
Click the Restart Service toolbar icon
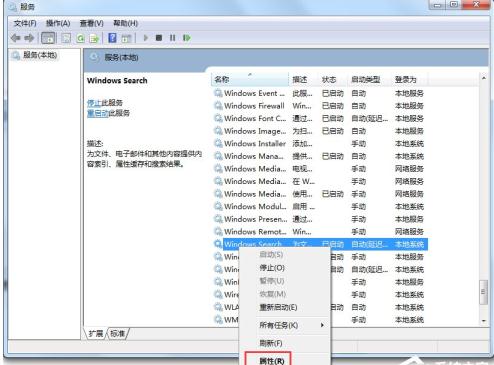(x=187, y=38)
